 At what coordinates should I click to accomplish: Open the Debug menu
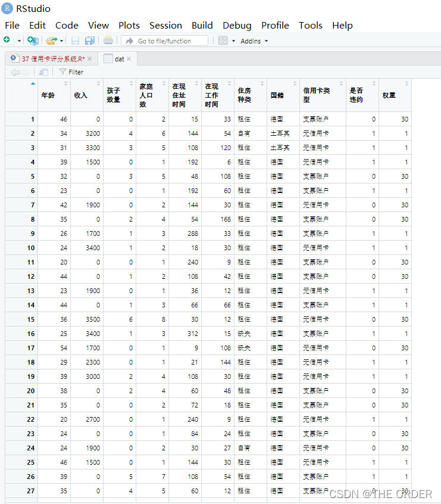point(237,26)
